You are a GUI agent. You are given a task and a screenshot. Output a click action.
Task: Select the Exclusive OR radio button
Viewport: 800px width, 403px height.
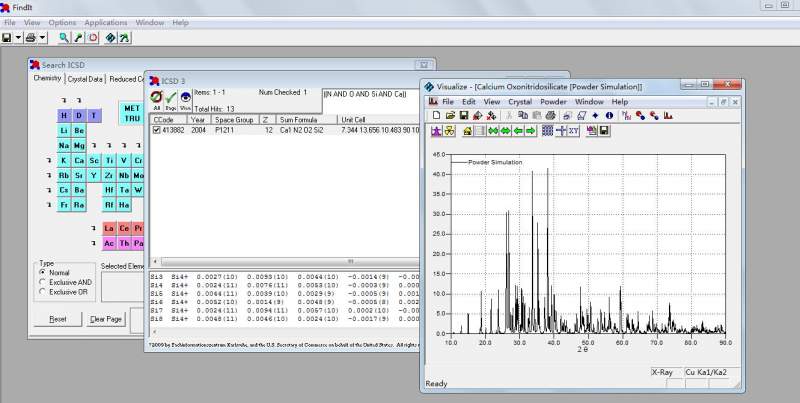(x=44, y=292)
